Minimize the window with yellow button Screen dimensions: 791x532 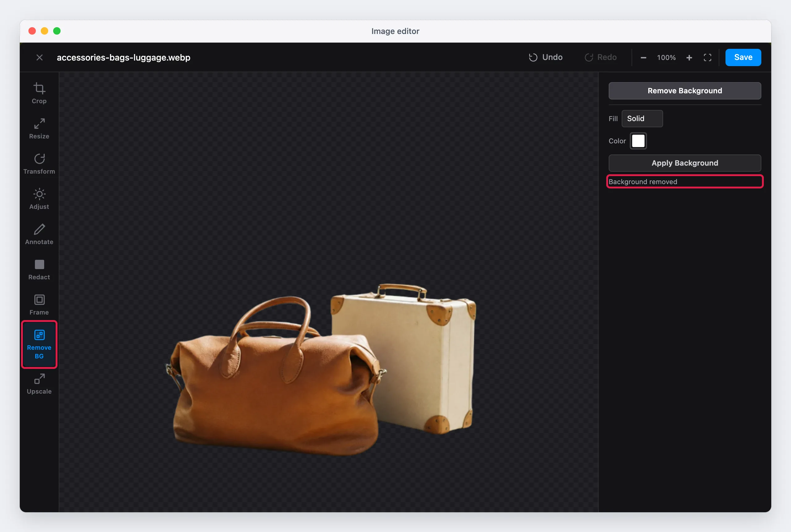(44, 31)
